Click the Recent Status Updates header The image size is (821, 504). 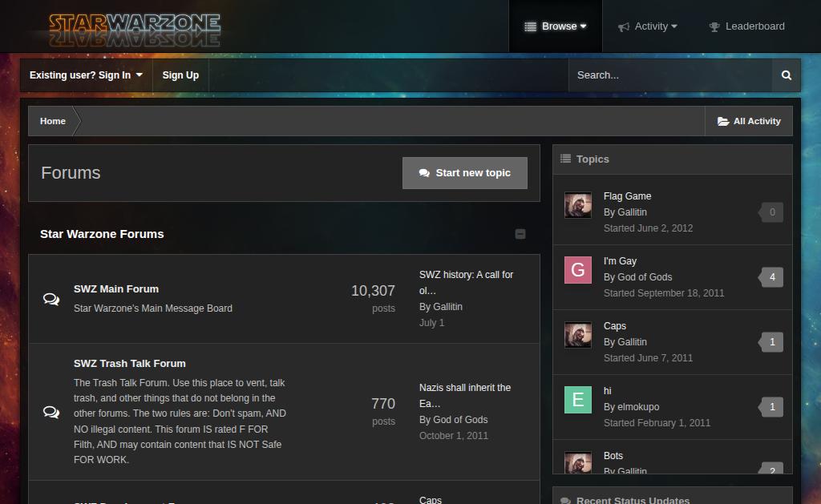(x=633, y=500)
